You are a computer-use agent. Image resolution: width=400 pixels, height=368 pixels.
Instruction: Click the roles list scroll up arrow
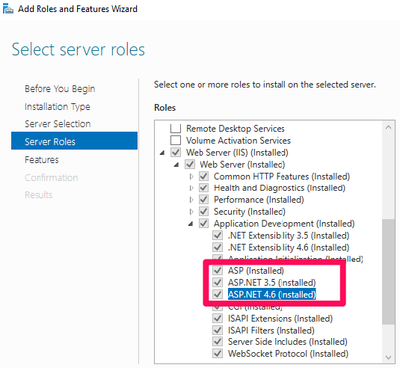click(388, 127)
